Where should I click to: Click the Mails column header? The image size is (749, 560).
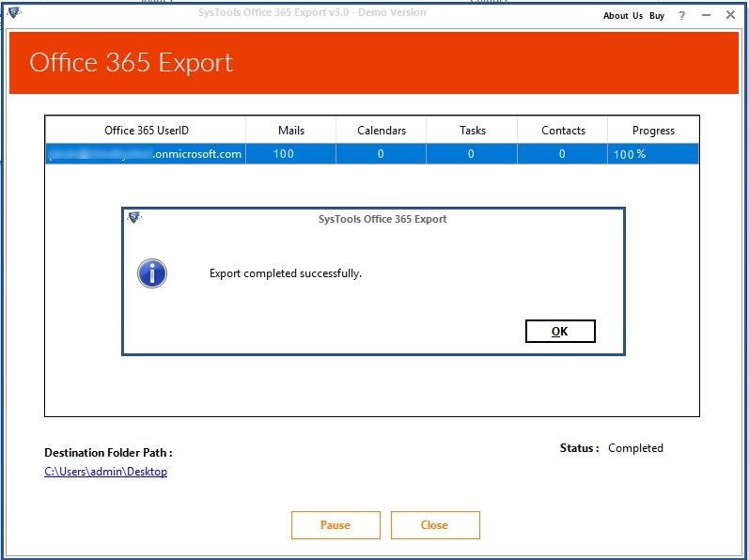click(291, 131)
